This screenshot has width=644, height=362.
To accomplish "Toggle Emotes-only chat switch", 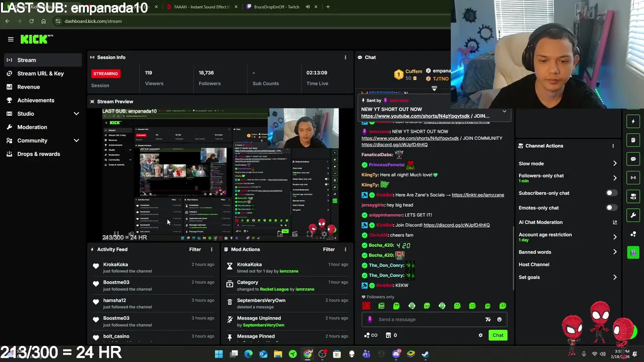I will click(x=611, y=208).
